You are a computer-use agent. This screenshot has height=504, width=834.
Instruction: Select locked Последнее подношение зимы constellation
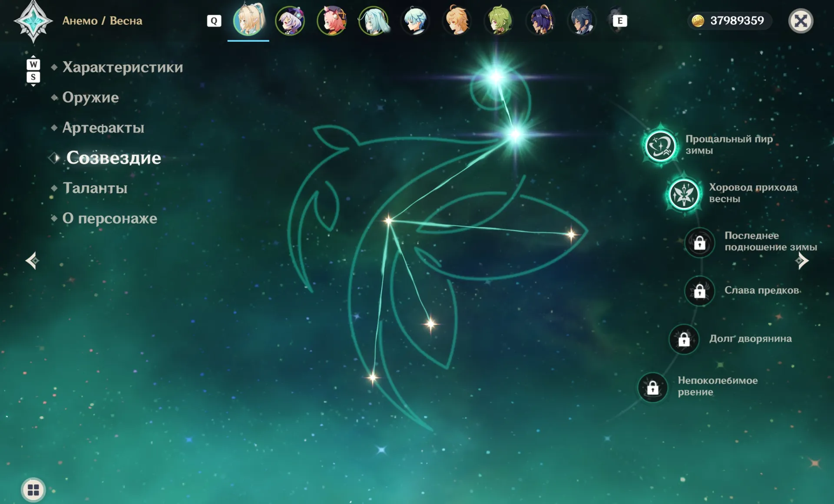tap(699, 242)
